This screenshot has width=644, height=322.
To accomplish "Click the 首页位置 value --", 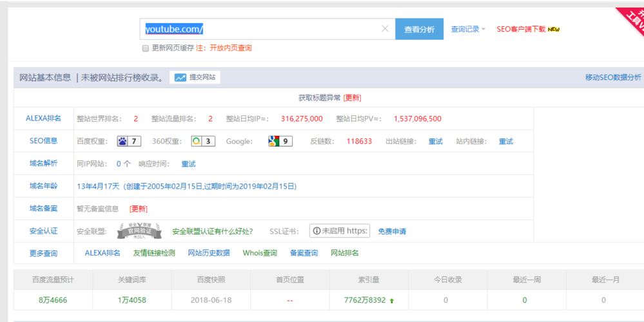I will 290,300.
